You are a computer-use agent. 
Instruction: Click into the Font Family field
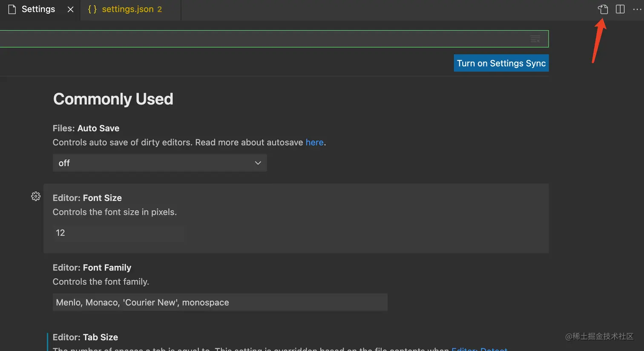[220, 302]
